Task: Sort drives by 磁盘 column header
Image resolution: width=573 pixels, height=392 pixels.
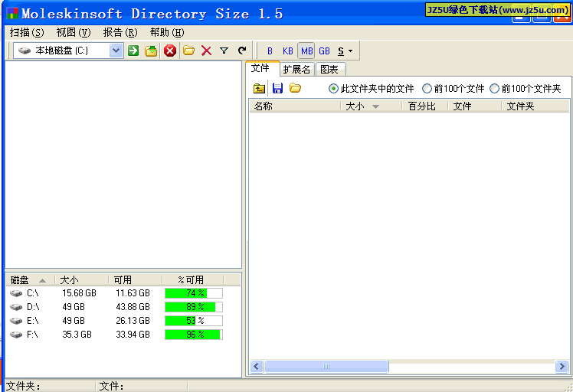Action: coord(31,280)
